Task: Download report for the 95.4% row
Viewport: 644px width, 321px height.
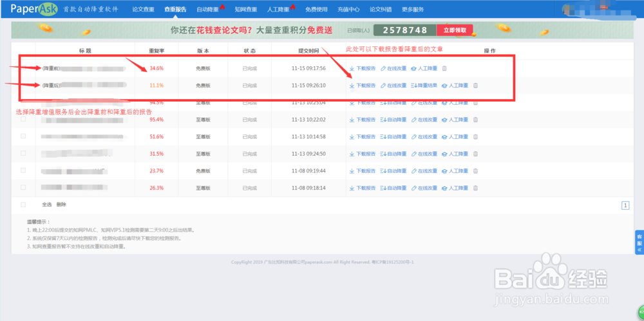Action: click(362, 120)
